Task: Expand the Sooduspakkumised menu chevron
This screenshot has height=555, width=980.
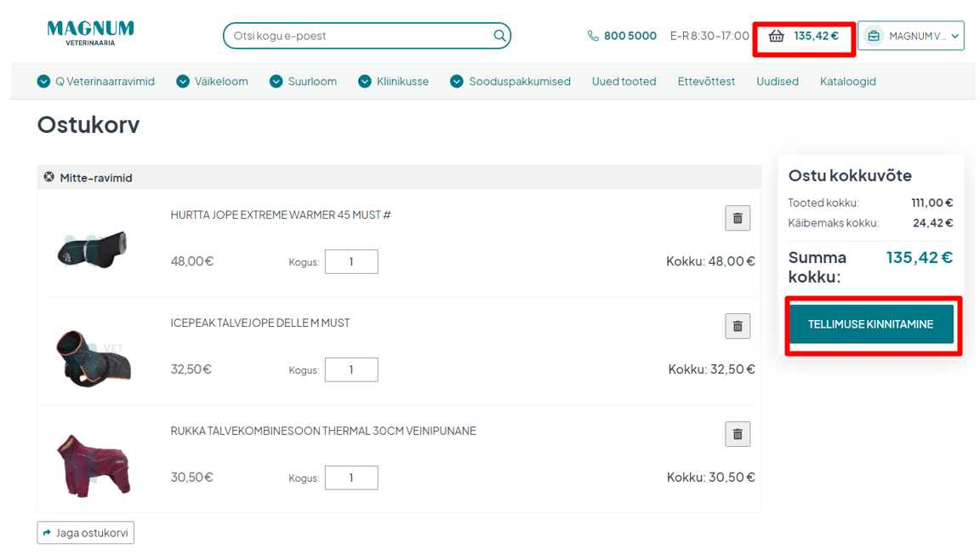Action: [457, 82]
